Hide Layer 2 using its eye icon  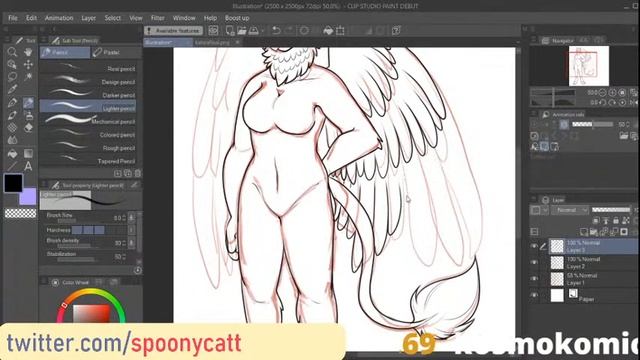click(x=534, y=262)
